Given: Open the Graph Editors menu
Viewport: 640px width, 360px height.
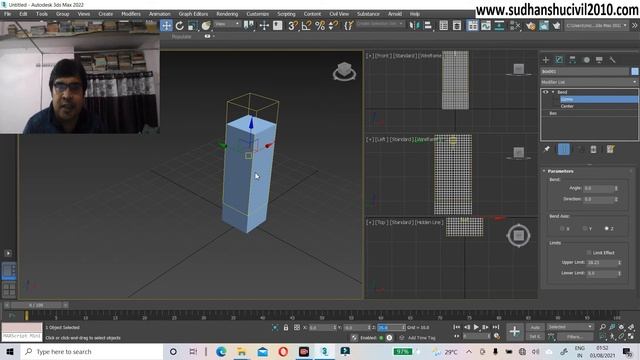Looking at the screenshot, I should point(193,14).
